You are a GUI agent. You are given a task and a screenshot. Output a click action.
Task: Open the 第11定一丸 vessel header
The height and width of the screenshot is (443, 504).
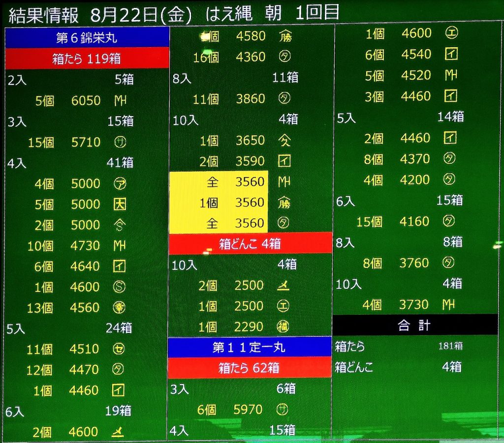click(x=249, y=347)
